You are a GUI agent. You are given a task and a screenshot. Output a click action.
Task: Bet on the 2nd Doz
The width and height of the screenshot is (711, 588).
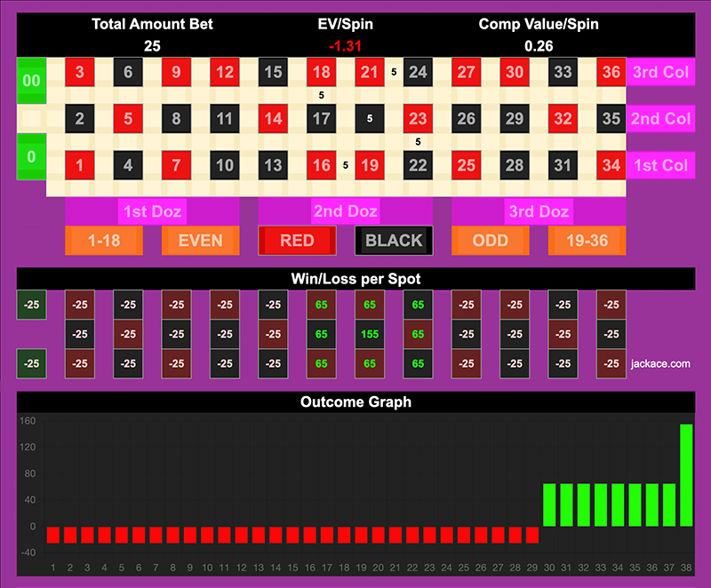click(345, 211)
